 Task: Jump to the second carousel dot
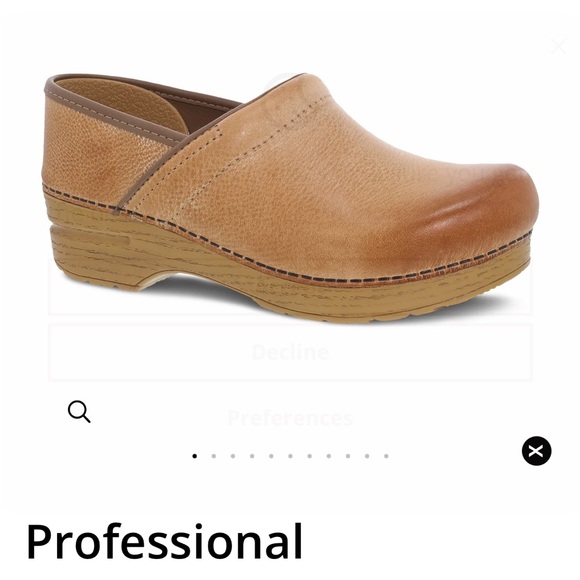click(x=214, y=456)
